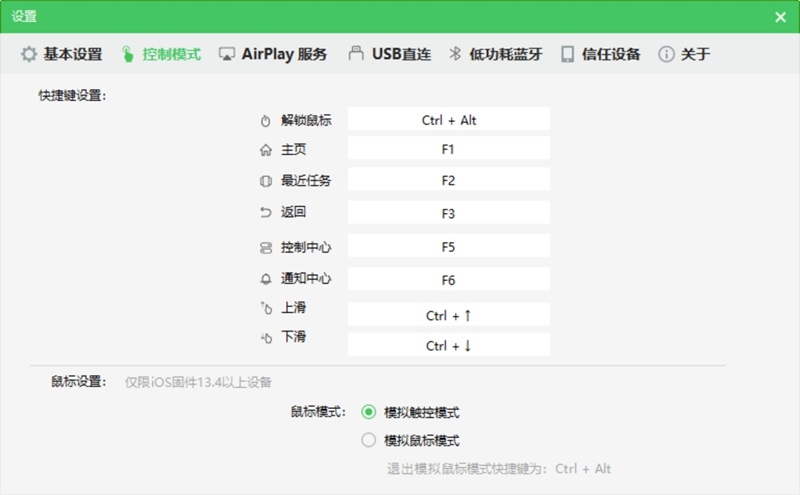Click the back arrow icon beside 返回
The height and width of the screenshot is (495, 800).
(x=265, y=213)
